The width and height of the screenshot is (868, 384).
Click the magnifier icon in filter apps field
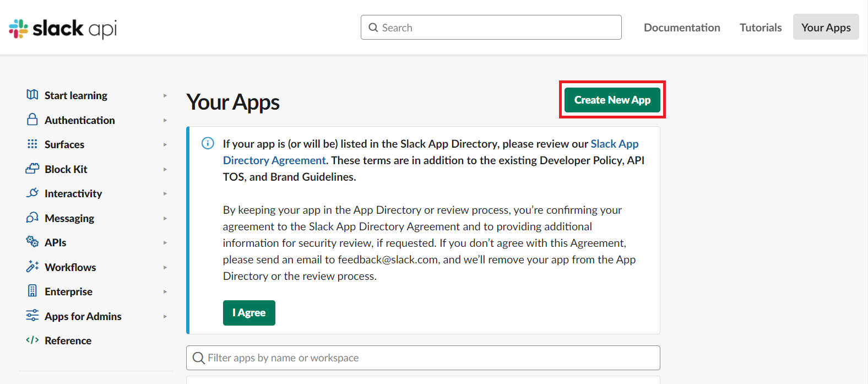coord(199,358)
